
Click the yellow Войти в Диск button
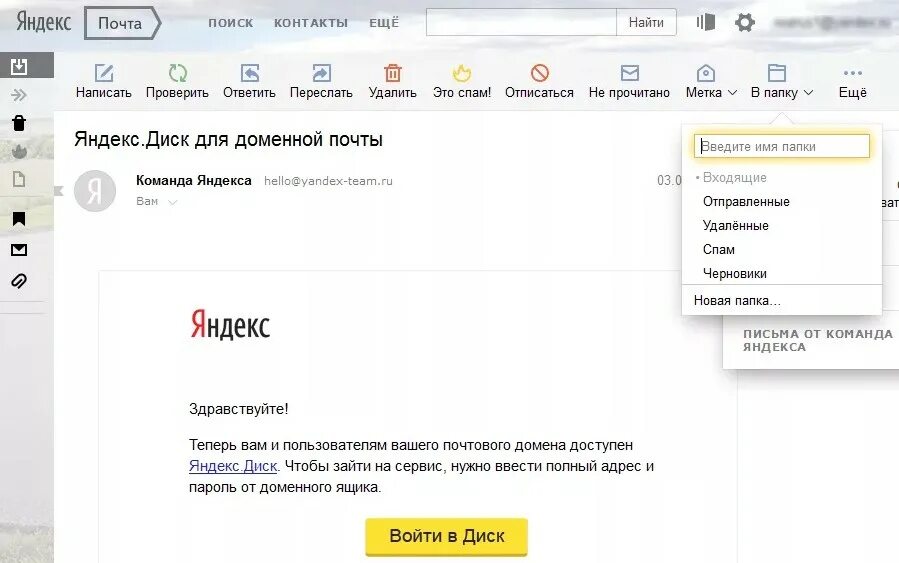pyautogui.click(x=447, y=537)
